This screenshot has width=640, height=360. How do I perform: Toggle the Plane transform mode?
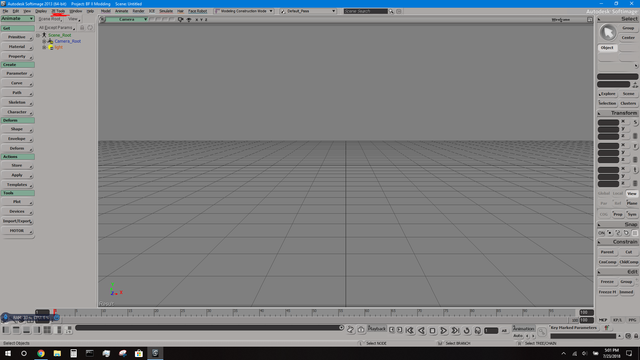point(632,203)
